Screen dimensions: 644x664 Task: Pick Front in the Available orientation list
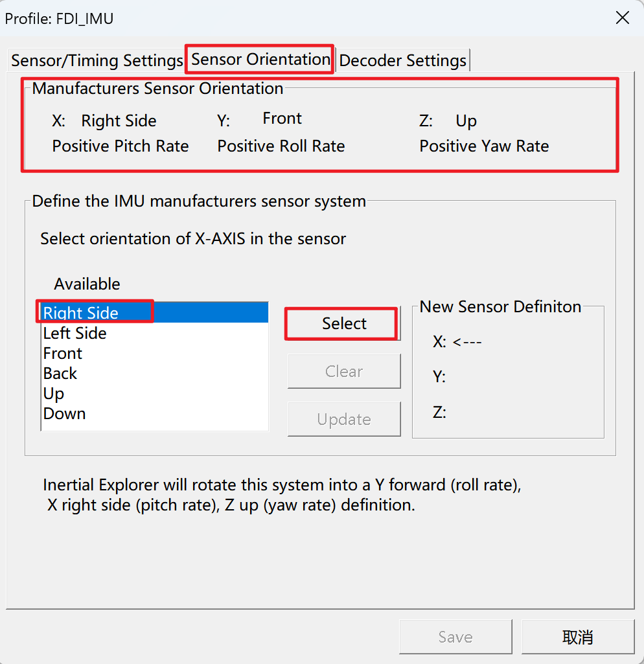155,353
